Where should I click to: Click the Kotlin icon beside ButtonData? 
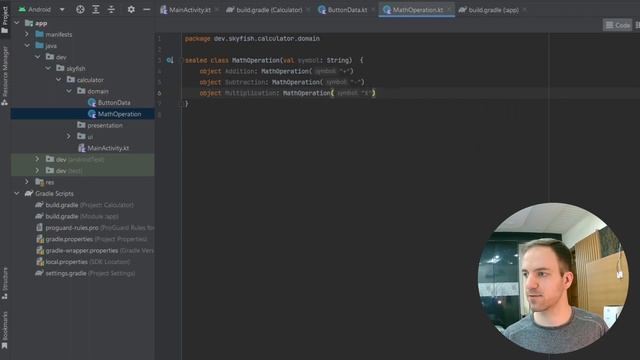tap(92, 103)
